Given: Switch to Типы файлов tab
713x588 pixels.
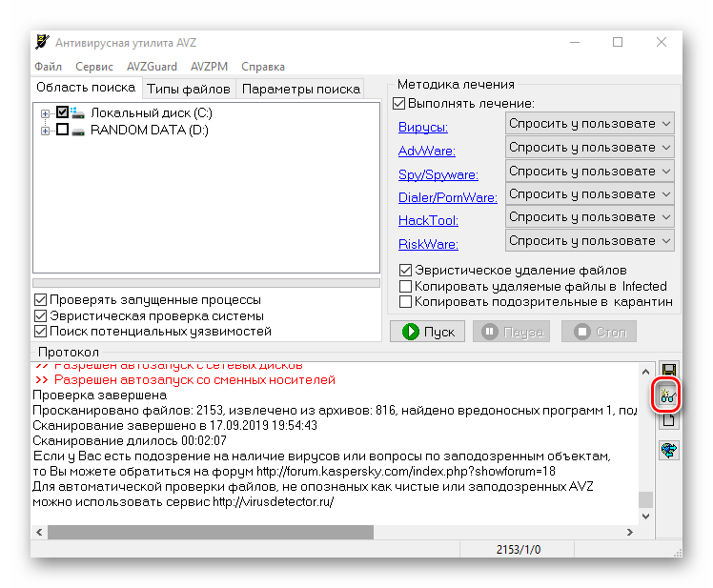Looking at the screenshot, I should pyautogui.click(x=188, y=89).
